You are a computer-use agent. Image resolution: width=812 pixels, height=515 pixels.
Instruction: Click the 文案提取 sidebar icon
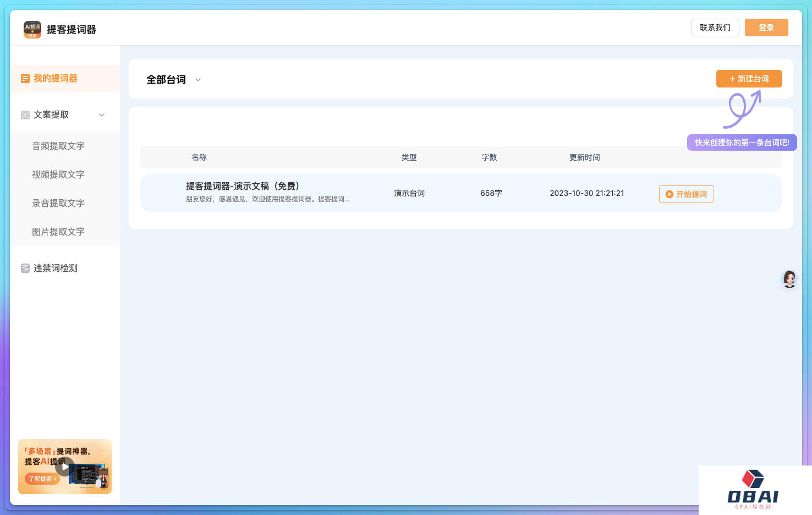25,115
